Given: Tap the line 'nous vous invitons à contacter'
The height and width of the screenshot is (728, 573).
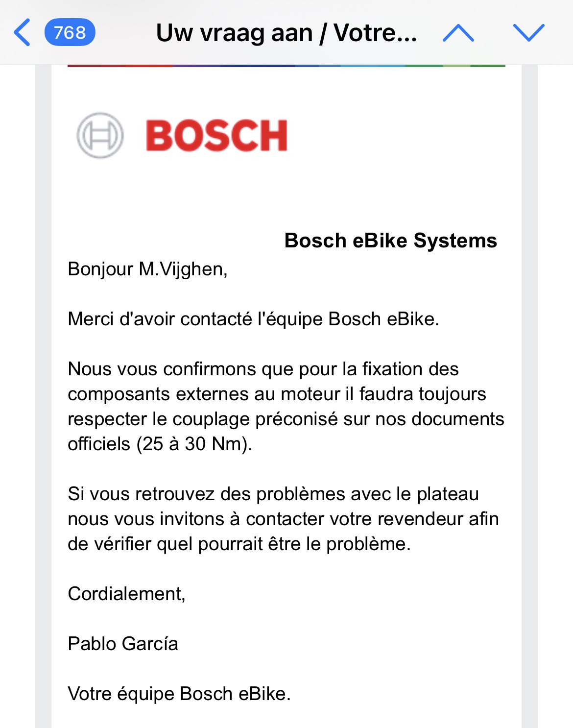Looking at the screenshot, I should click(283, 519).
